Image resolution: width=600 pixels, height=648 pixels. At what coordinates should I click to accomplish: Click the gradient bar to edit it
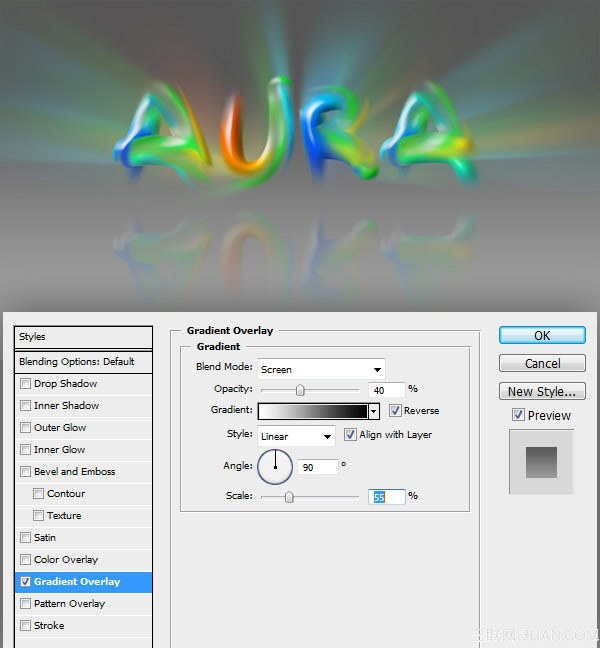point(313,411)
